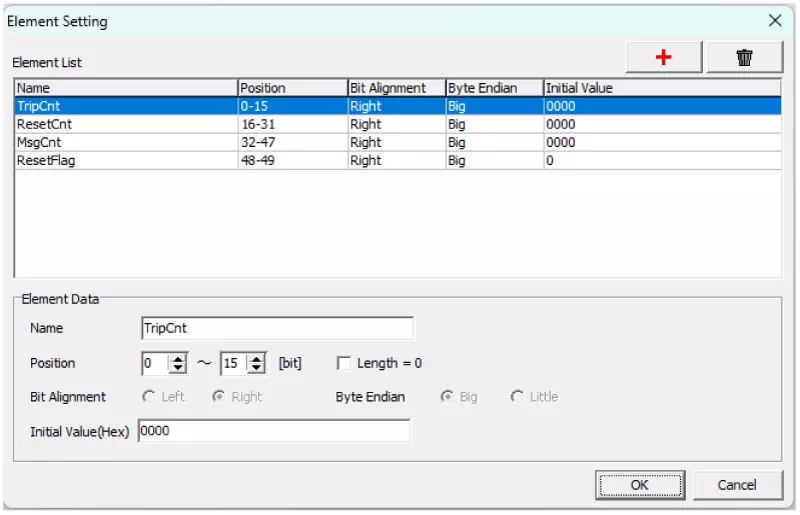
Task: Click ResetCnt's initial value 0000 cell
Action: [x=662, y=124]
